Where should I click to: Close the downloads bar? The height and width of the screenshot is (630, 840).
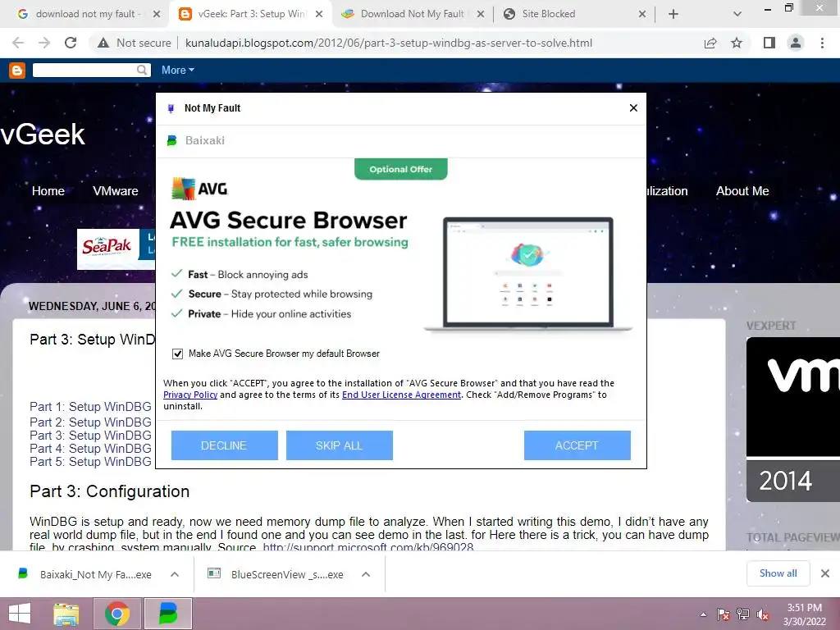(825, 573)
